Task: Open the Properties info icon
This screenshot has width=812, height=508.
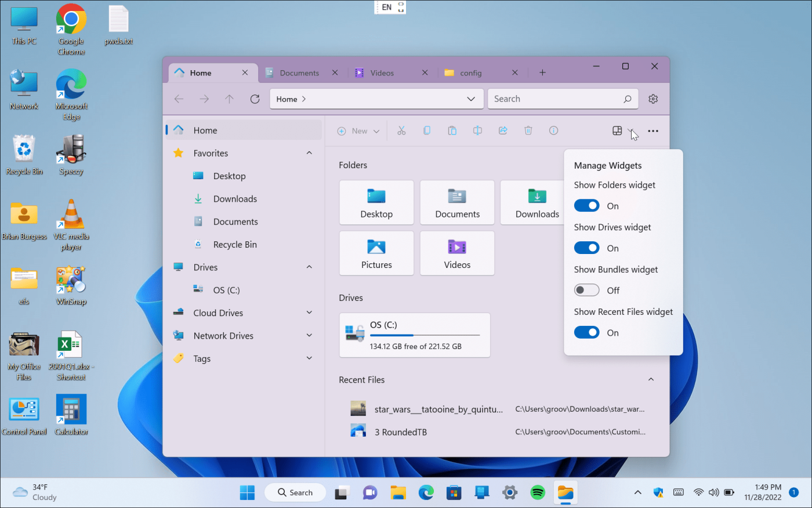Action: point(554,131)
